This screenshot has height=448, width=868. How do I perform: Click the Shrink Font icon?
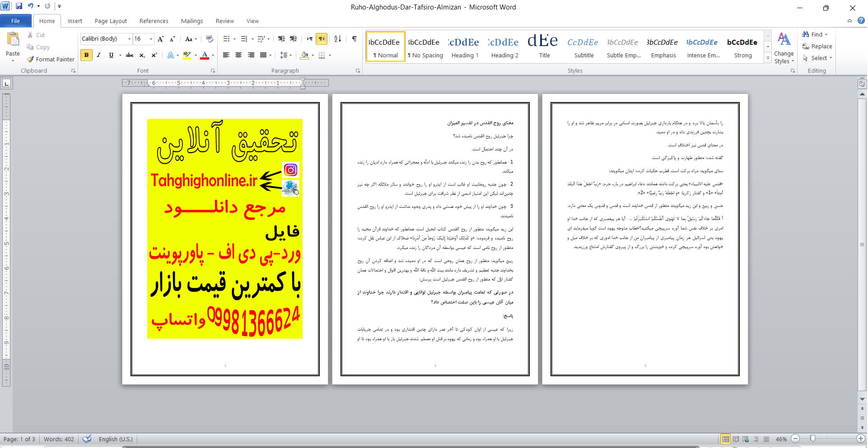(172, 39)
